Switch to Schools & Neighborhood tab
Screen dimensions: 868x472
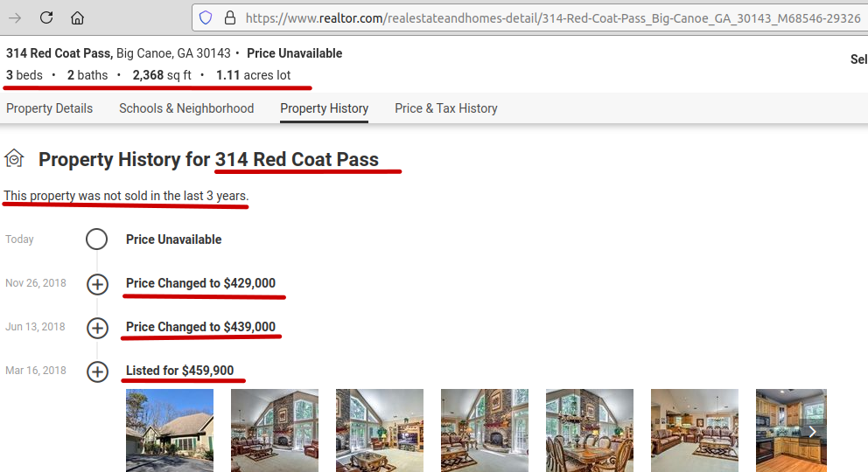(x=186, y=108)
